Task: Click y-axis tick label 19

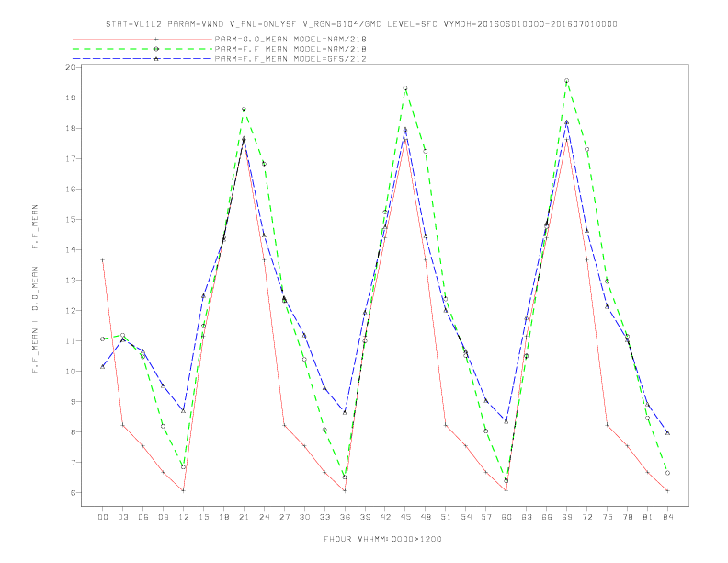Action: click(71, 98)
